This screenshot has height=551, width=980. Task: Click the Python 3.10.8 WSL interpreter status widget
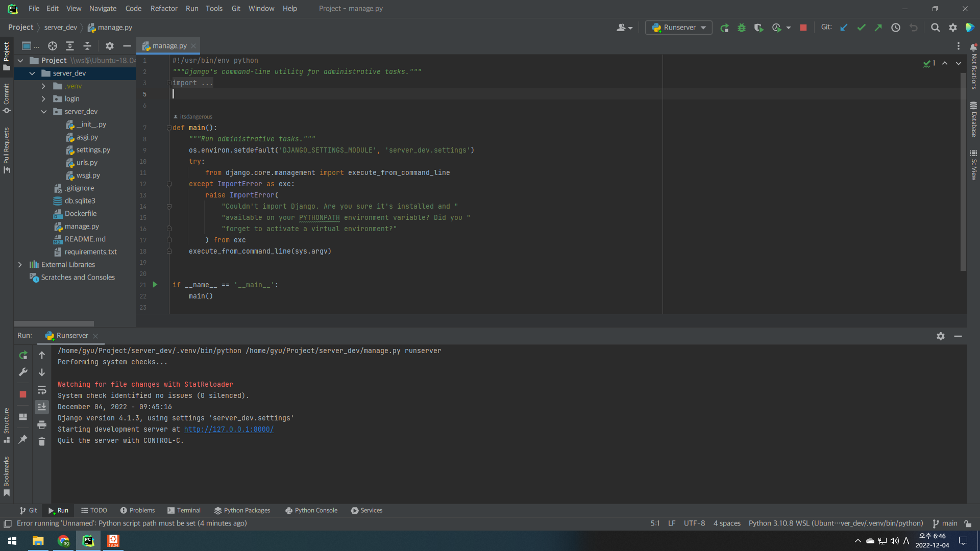tap(836, 523)
